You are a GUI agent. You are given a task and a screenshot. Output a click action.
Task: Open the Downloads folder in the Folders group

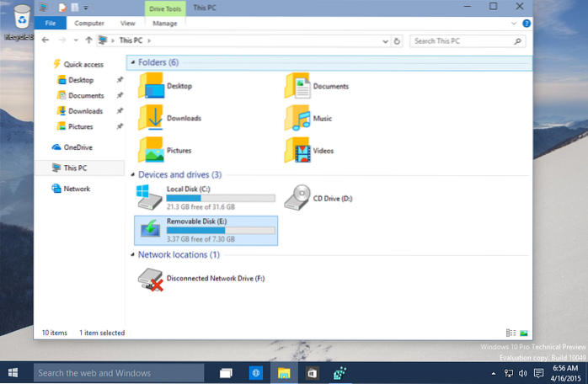point(170,118)
